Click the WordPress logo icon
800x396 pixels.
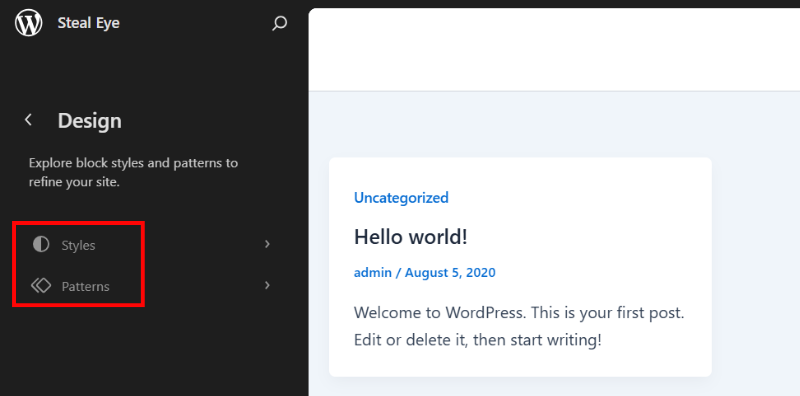click(29, 23)
